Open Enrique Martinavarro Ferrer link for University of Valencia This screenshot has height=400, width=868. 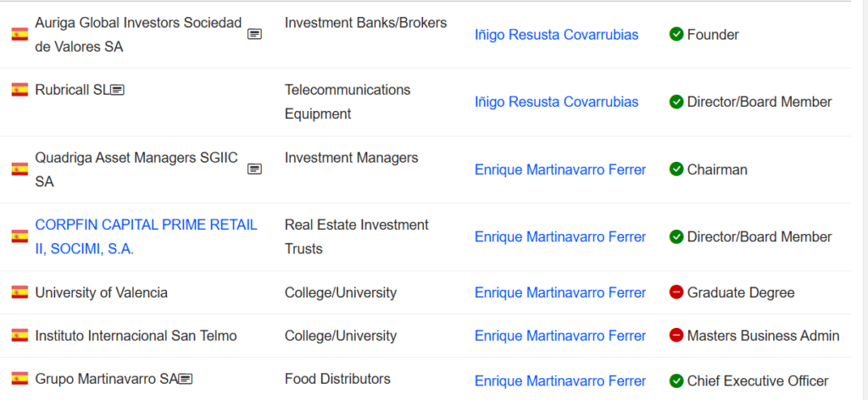(560, 292)
